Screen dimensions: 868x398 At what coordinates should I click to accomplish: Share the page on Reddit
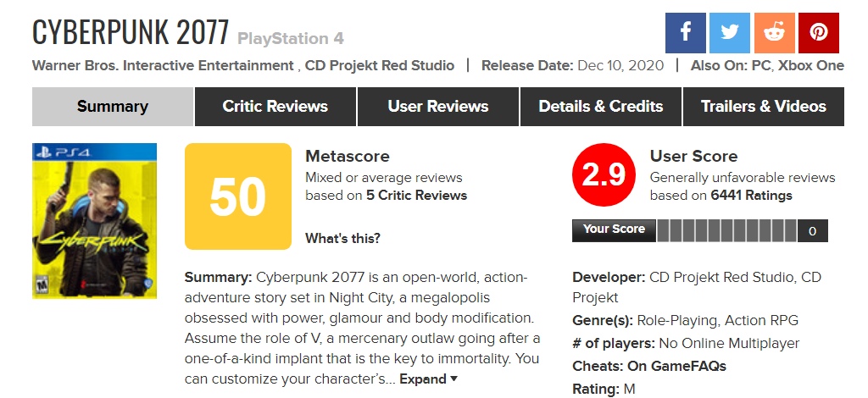773,34
